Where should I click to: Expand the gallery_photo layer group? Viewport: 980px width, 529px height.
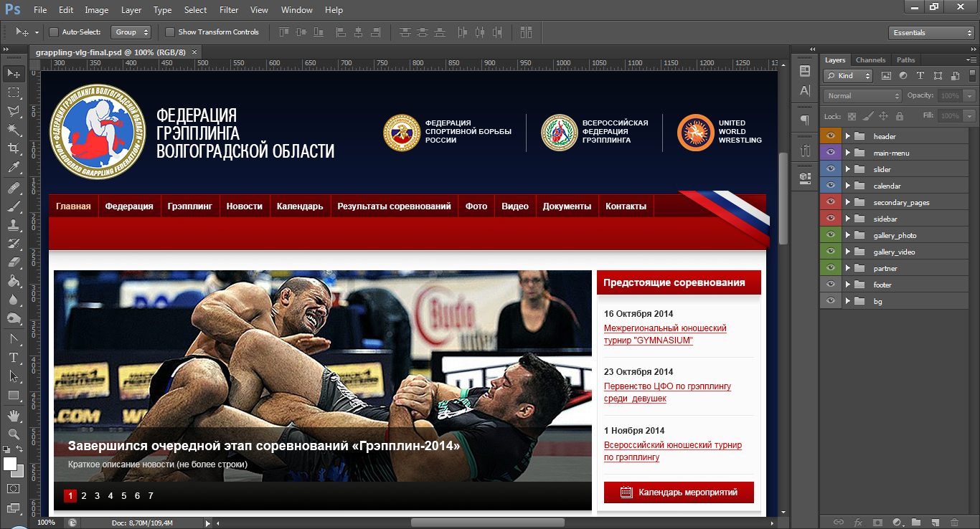(x=847, y=235)
